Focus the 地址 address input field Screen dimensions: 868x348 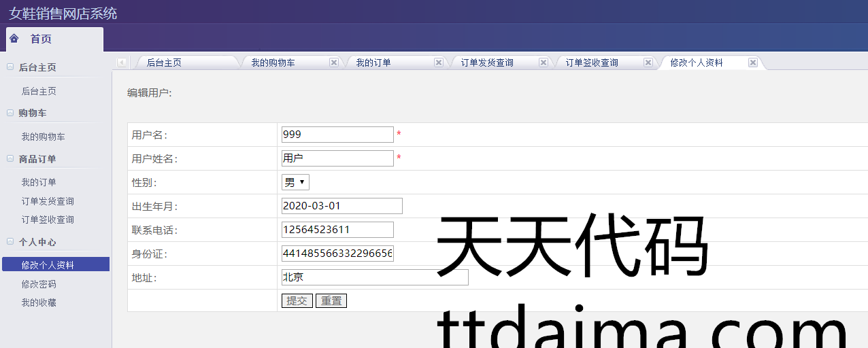click(375, 277)
